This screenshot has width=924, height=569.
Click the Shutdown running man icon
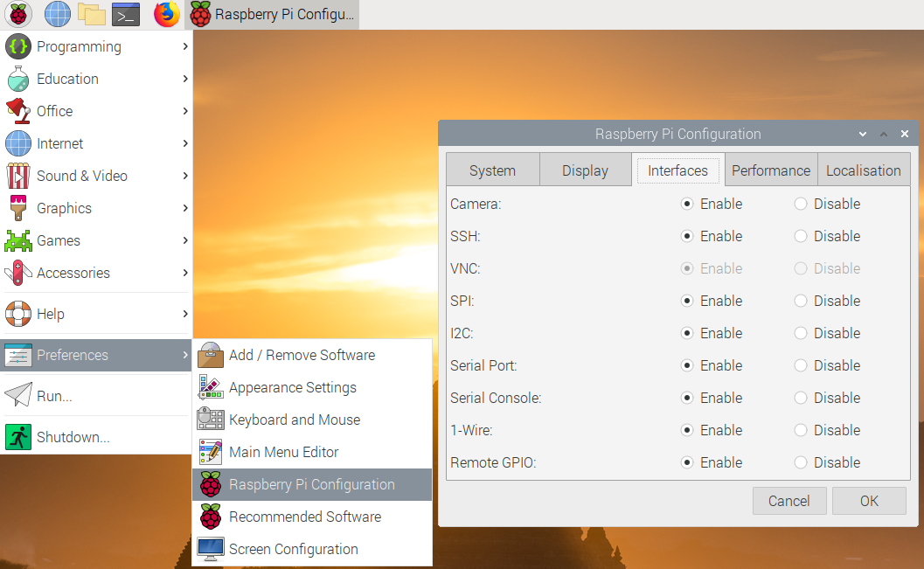(18, 437)
